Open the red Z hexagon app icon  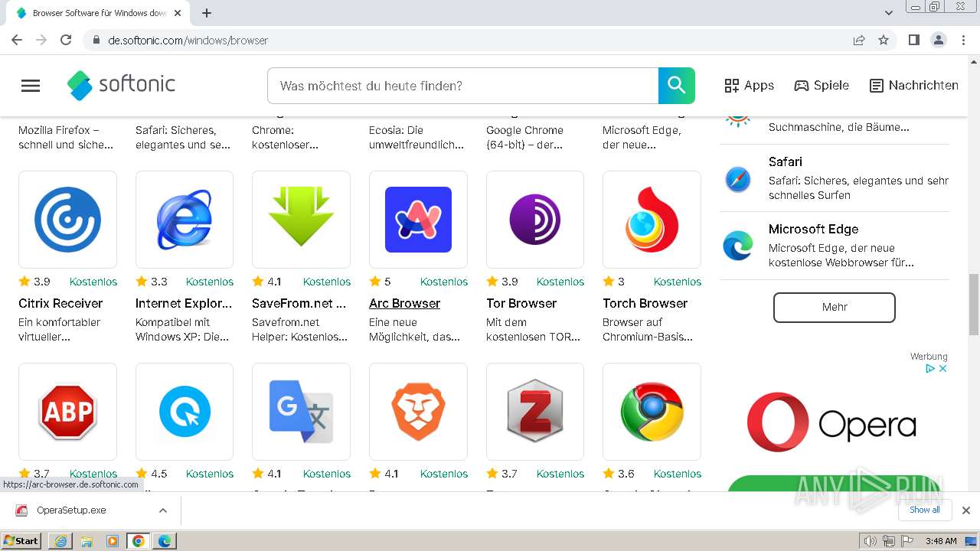coord(535,412)
